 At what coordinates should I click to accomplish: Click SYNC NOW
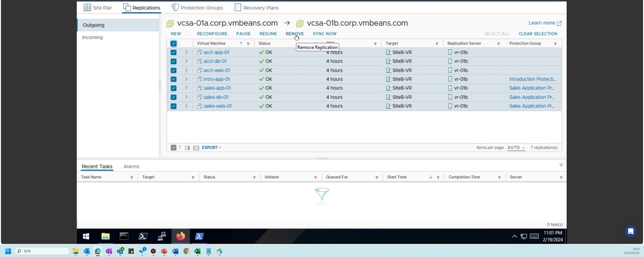pos(325,34)
